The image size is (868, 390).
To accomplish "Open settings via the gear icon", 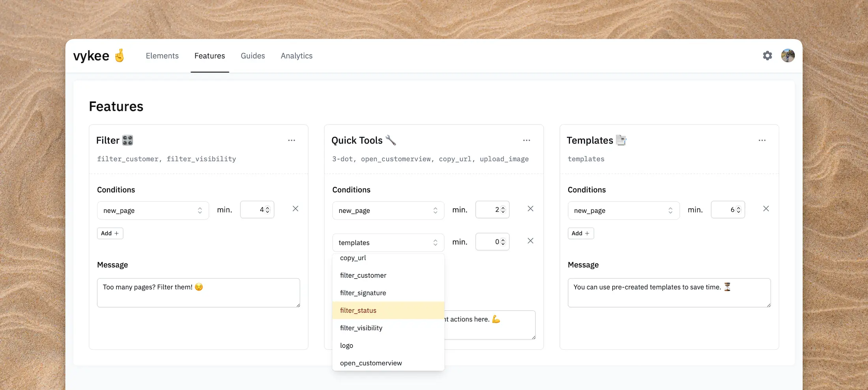I will pos(767,56).
